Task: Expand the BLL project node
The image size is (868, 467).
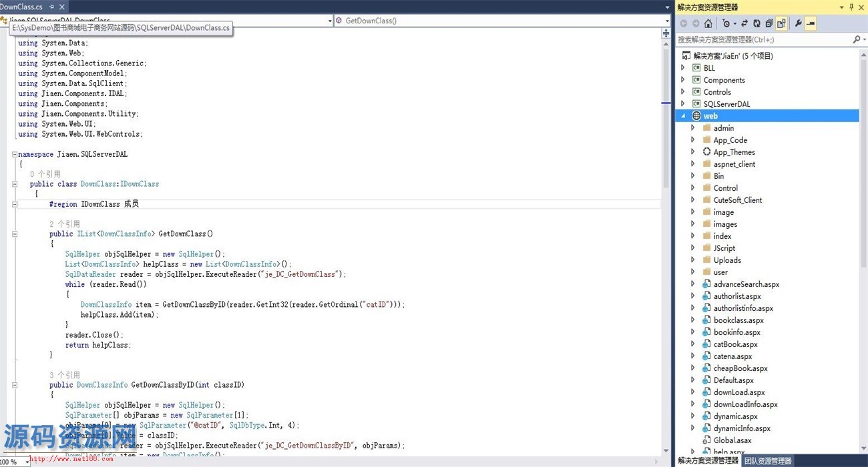Action: (682, 68)
